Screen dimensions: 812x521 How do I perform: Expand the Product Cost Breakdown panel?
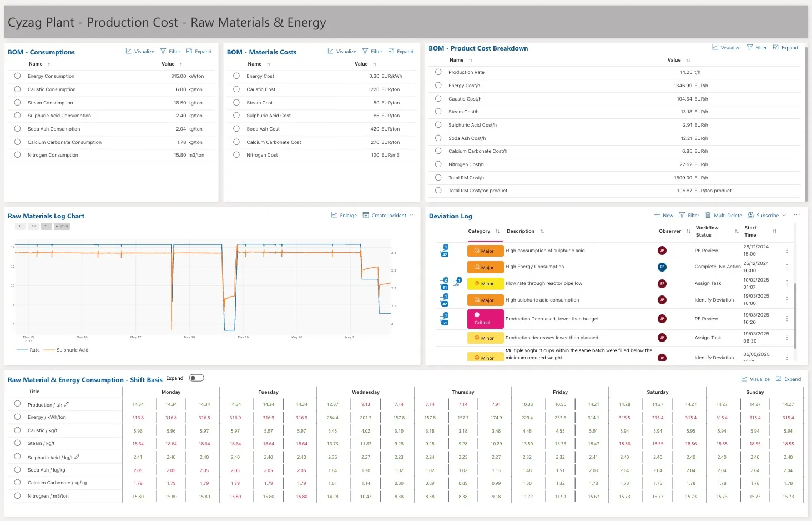point(785,48)
